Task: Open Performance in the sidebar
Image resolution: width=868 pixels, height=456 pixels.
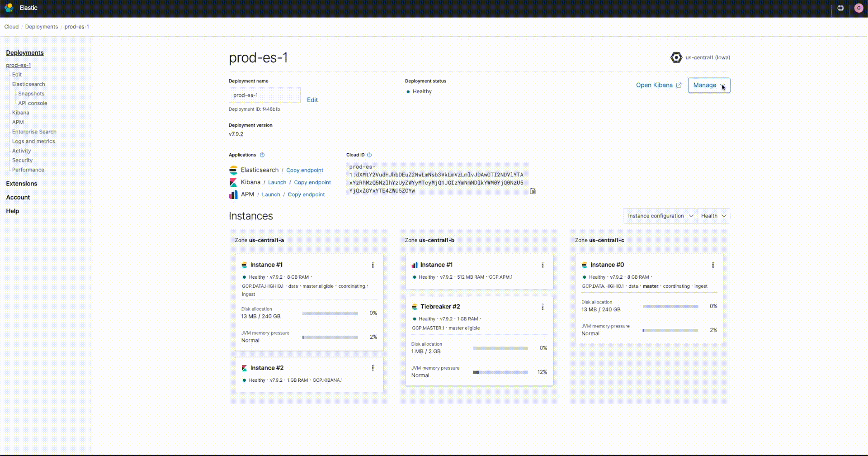Action: [28, 170]
